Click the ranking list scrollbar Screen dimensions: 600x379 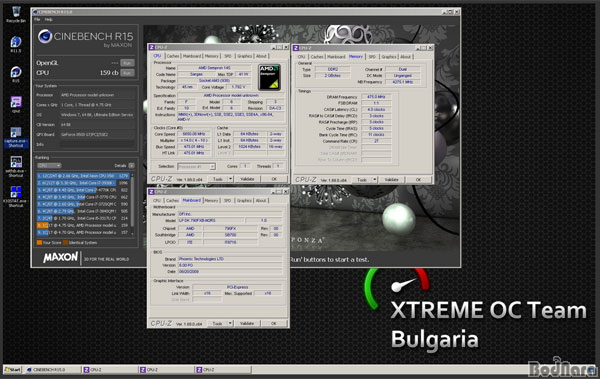tap(132, 204)
